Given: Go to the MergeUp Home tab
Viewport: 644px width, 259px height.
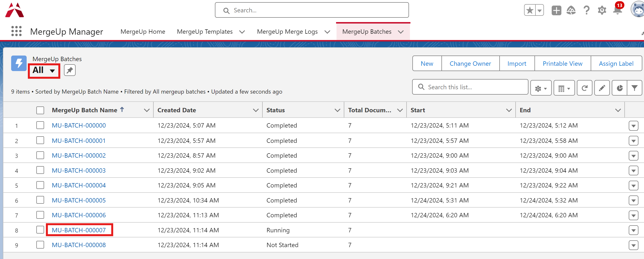Looking at the screenshot, I should click(143, 32).
